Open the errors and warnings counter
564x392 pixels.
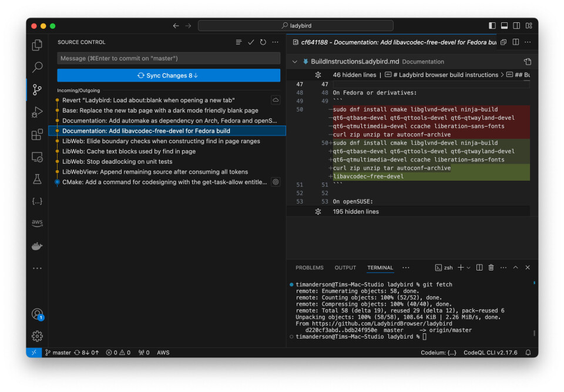click(x=118, y=353)
